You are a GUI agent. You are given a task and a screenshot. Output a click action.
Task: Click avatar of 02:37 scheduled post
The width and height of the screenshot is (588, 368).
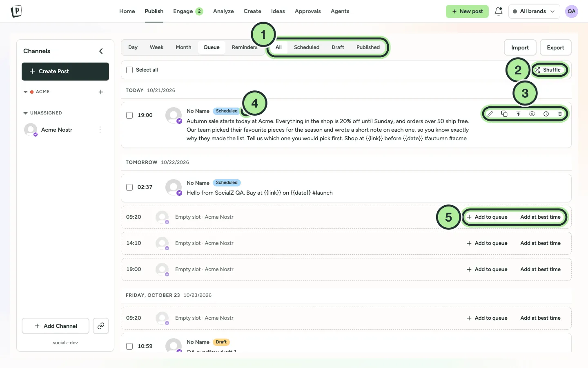coord(174,187)
